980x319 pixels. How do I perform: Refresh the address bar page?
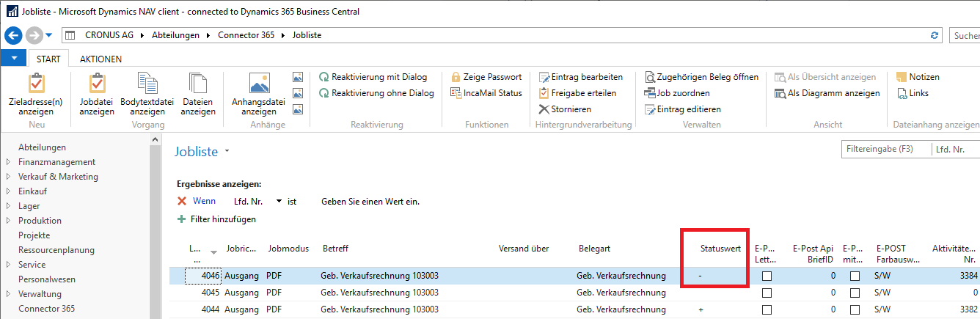click(935, 35)
